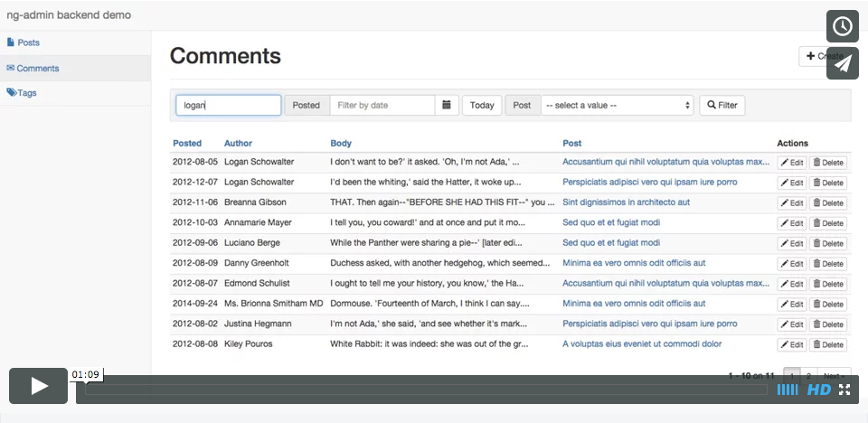This screenshot has width=868, height=423.
Task: Click the 'Posted' filter label
Action: (307, 105)
